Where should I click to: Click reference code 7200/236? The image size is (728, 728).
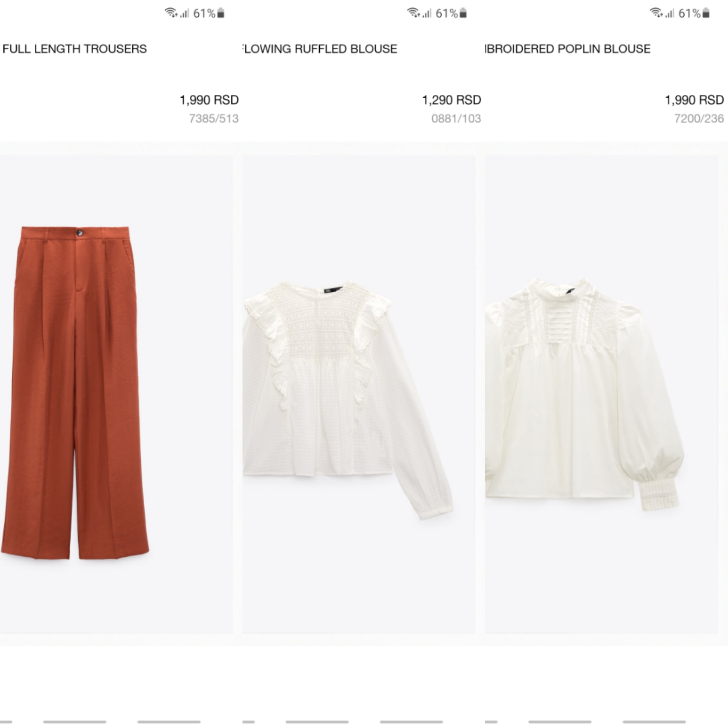(699, 119)
